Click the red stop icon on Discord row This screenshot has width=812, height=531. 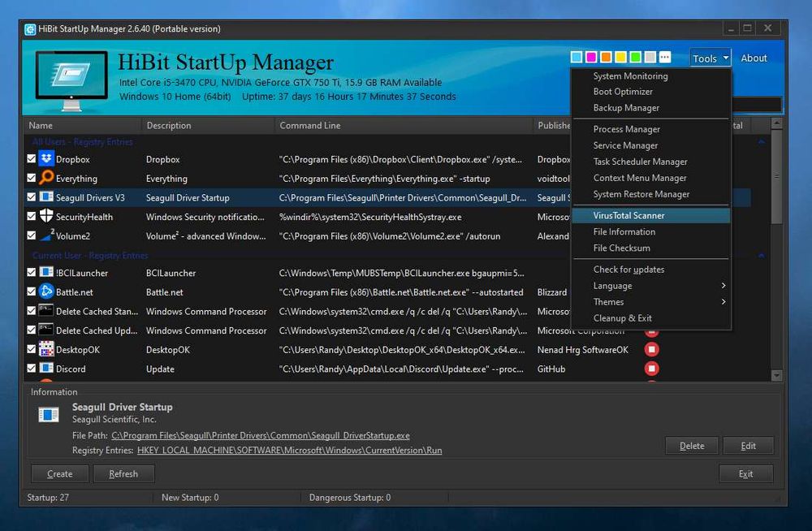651,369
